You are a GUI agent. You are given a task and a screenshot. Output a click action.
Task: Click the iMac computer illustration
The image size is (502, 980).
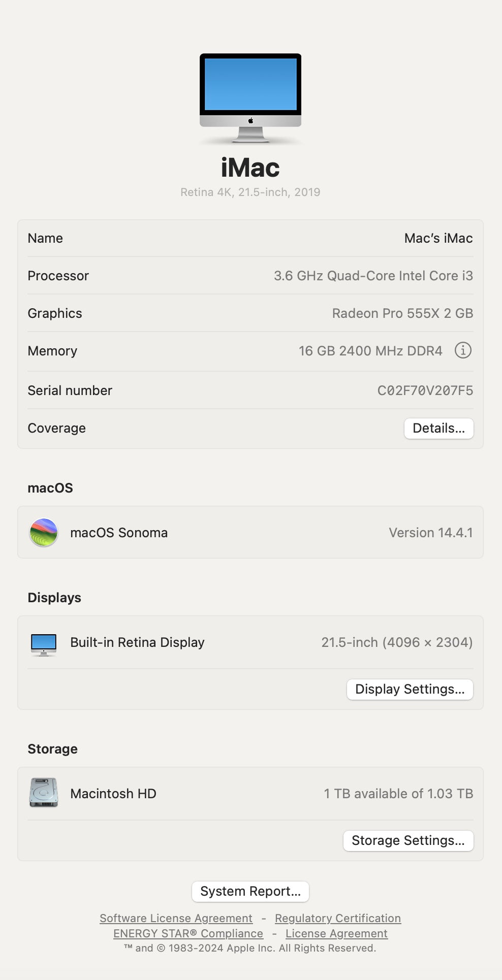coord(250,97)
